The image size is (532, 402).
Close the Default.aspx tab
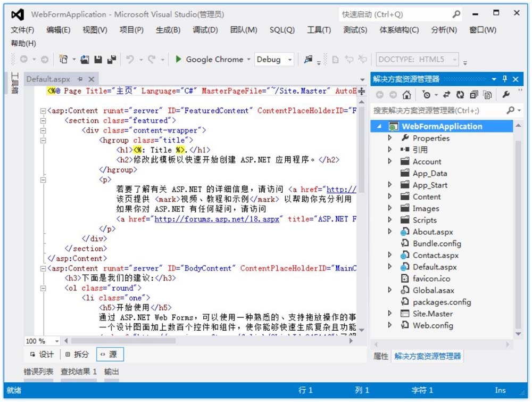(92, 79)
